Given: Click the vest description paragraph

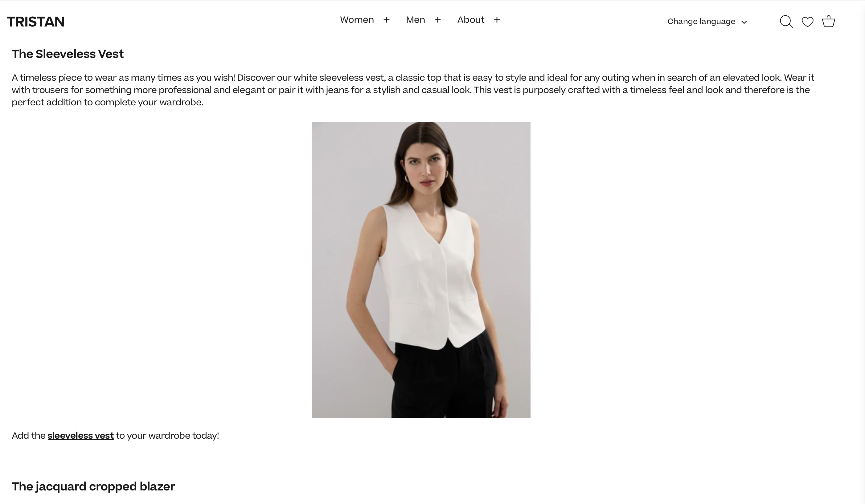Looking at the screenshot, I should [413, 90].
